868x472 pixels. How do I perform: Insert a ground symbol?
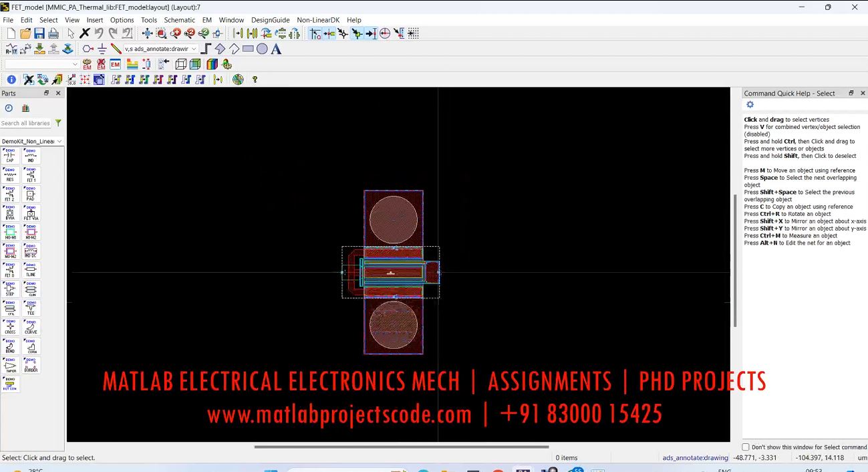pyautogui.click(x=102, y=49)
